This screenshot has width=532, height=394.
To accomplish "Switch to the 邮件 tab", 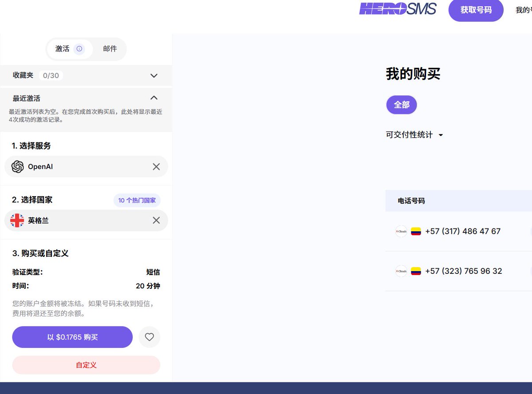I will [110, 49].
